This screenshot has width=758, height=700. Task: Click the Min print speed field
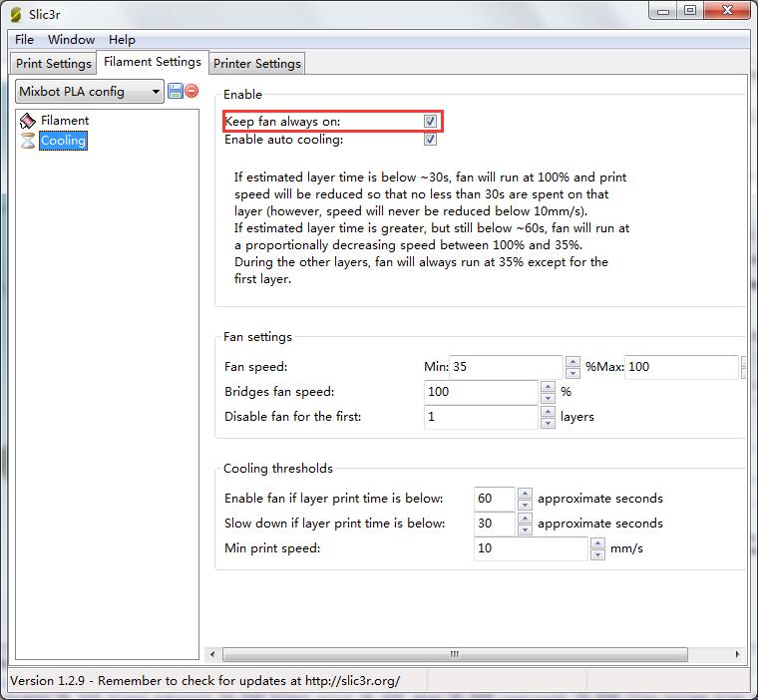click(531, 548)
